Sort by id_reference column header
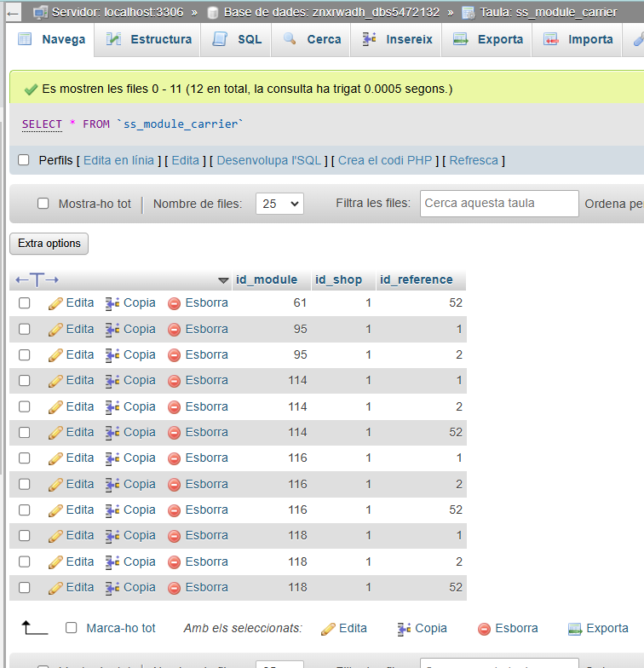 pos(416,279)
